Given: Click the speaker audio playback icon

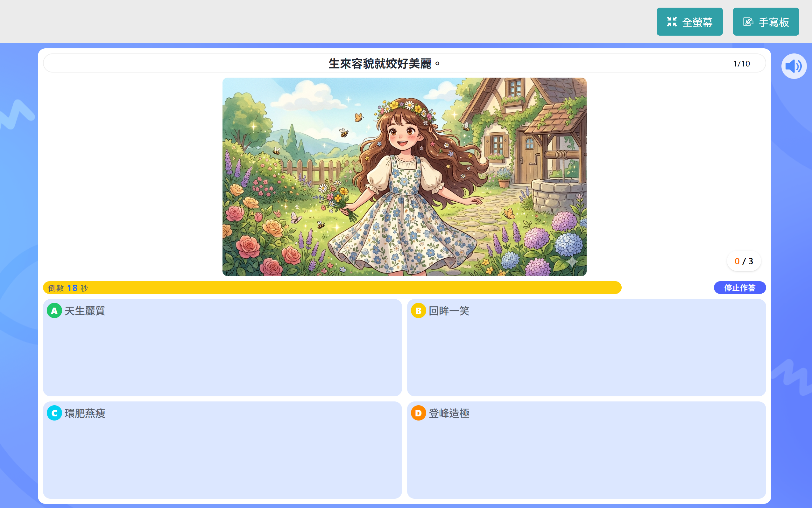Looking at the screenshot, I should (794, 66).
